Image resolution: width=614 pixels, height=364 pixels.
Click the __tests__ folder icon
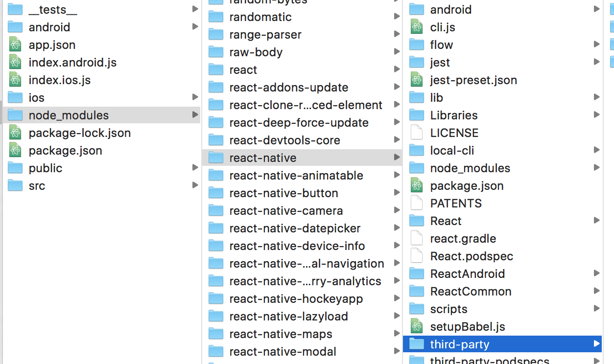[x=15, y=9]
